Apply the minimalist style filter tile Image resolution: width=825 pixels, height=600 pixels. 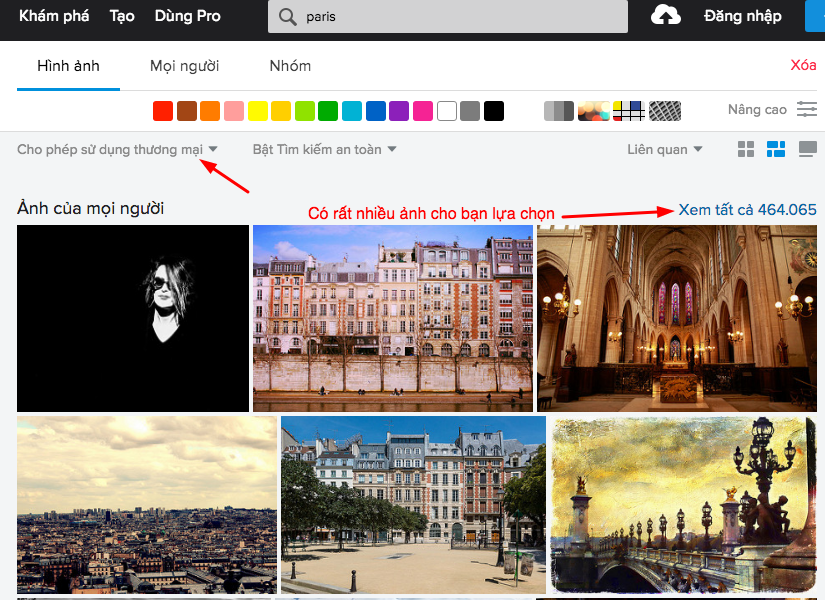[x=627, y=111]
